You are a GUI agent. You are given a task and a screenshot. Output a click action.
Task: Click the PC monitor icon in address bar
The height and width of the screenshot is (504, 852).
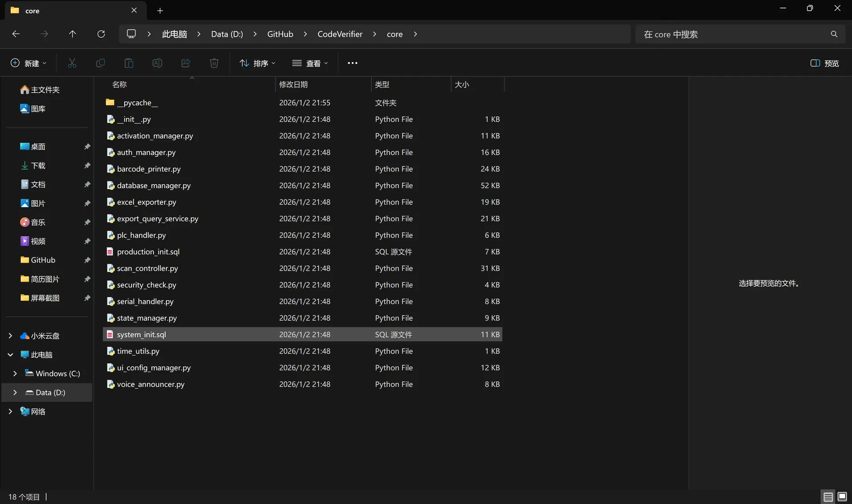[x=131, y=34]
